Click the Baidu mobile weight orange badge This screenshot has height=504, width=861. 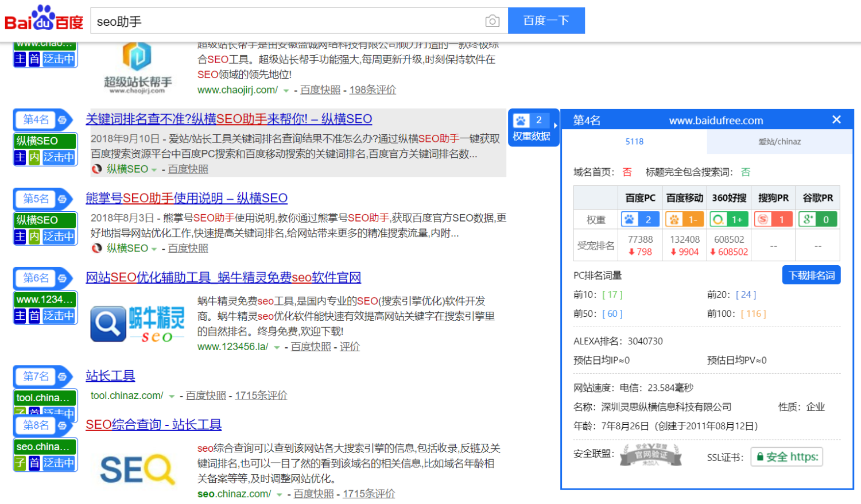tap(684, 219)
